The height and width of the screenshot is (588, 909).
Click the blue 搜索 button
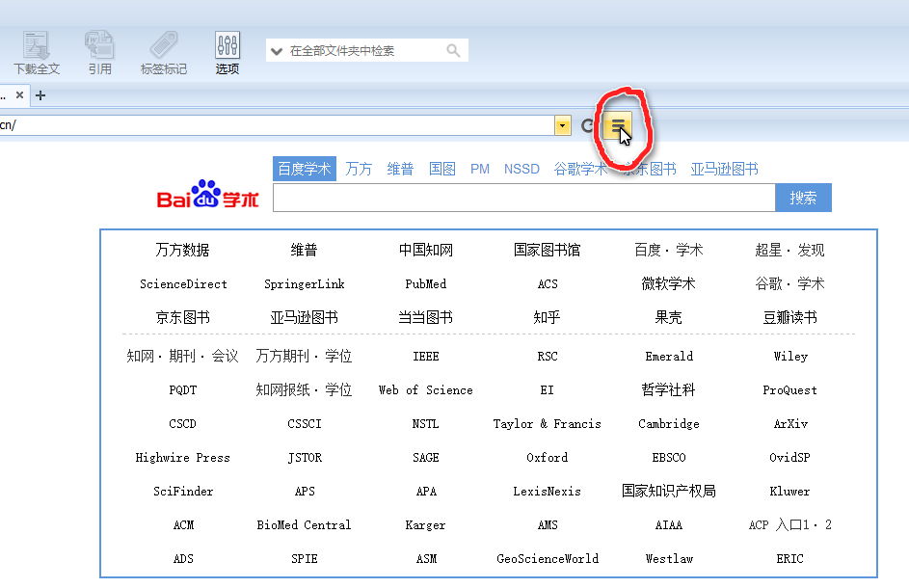tap(803, 198)
